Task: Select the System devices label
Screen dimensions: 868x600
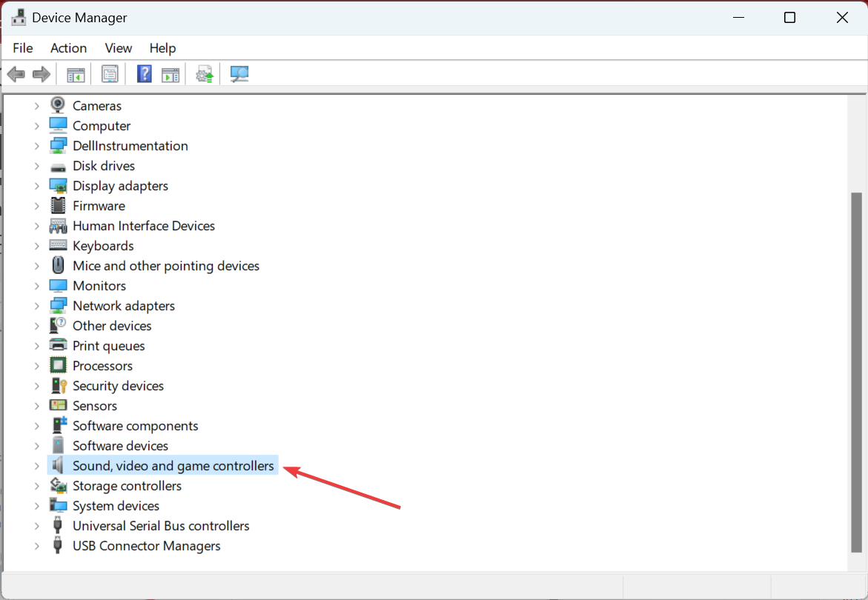Action: coord(116,506)
